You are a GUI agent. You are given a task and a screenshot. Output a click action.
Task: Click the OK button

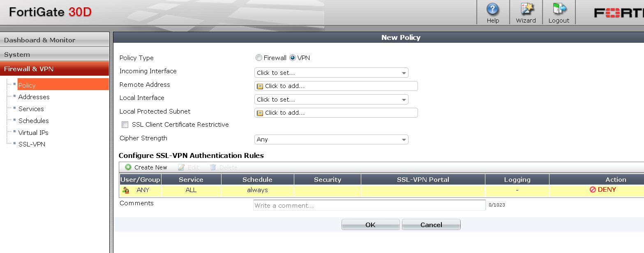tap(370, 225)
